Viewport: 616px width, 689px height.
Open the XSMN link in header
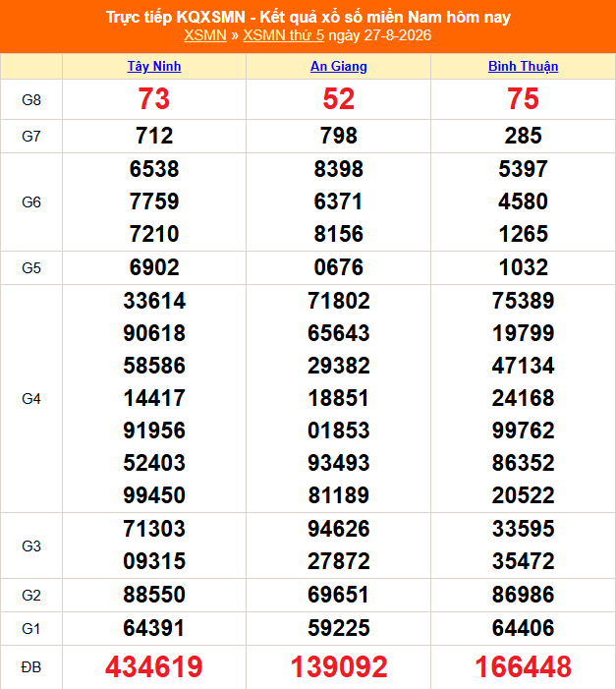click(204, 35)
